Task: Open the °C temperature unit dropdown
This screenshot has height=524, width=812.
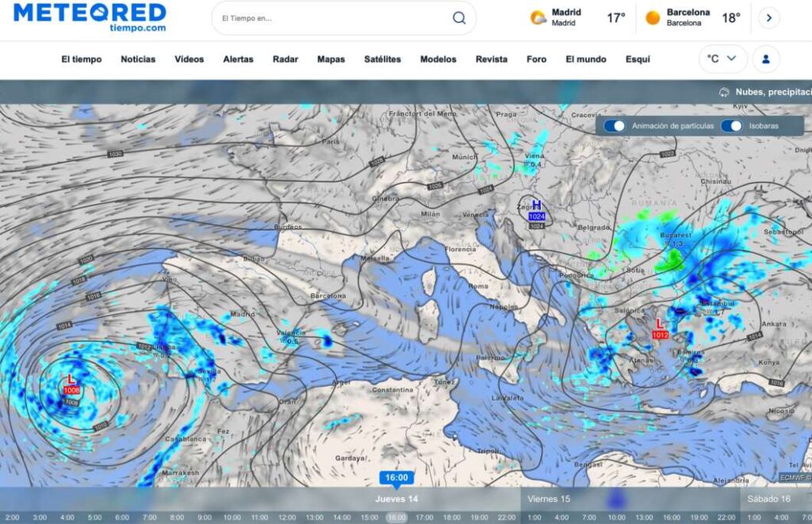Action: tap(722, 59)
